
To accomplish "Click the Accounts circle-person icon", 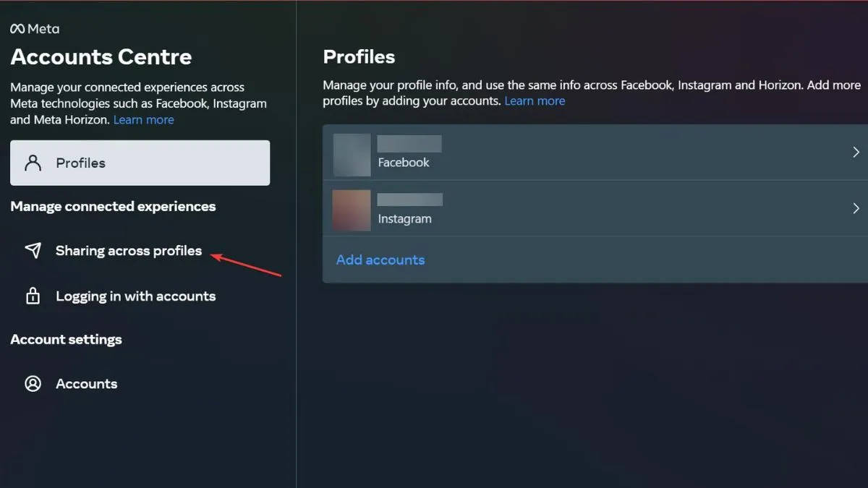I will pos(33,384).
